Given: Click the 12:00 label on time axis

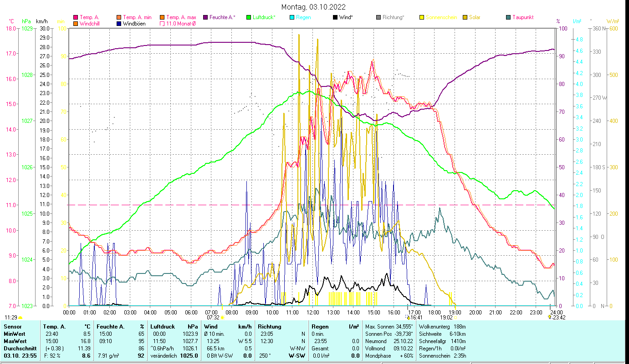Looking at the screenshot, I should pos(312,312).
